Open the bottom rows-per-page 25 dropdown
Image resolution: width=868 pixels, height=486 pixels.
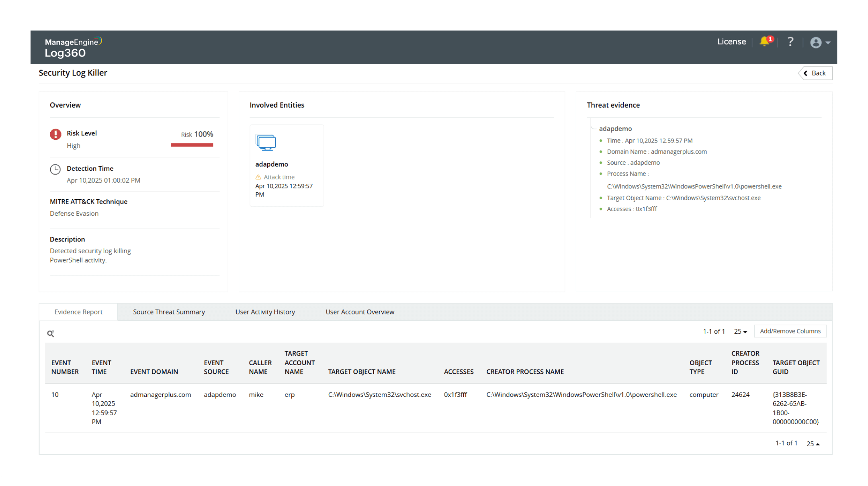[x=813, y=443]
